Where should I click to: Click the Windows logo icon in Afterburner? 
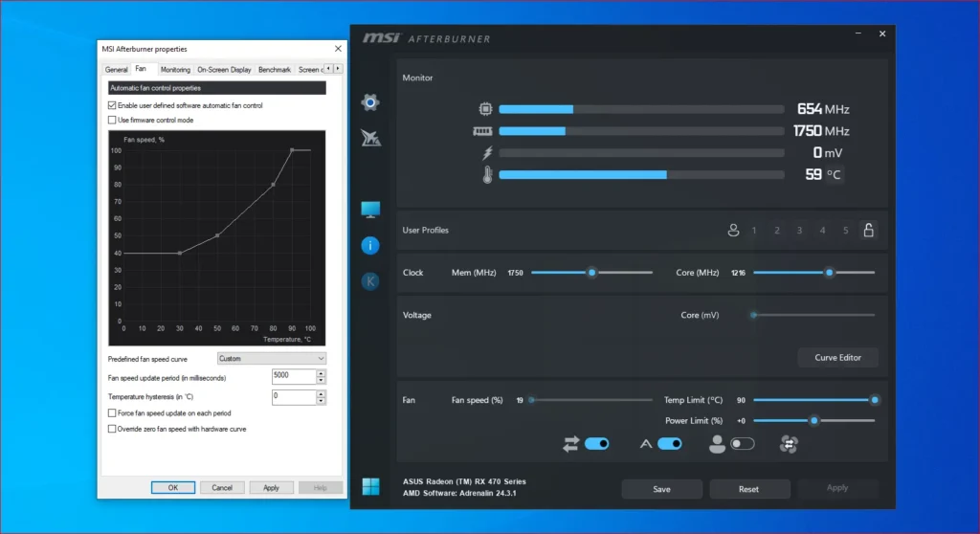pos(370,486)
